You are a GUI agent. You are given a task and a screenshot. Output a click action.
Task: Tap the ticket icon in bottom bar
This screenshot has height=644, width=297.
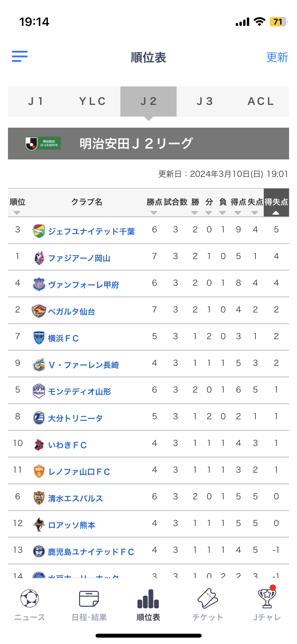point(208,599)
